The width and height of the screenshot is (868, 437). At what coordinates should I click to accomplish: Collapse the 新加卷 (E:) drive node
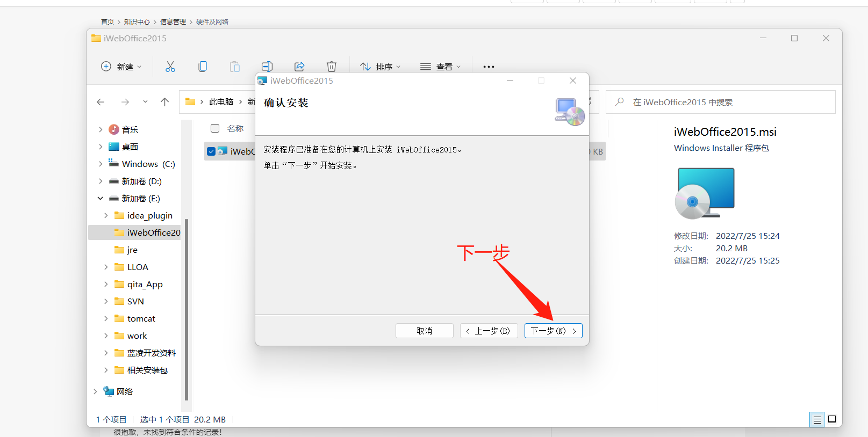[x=101, y=198]
